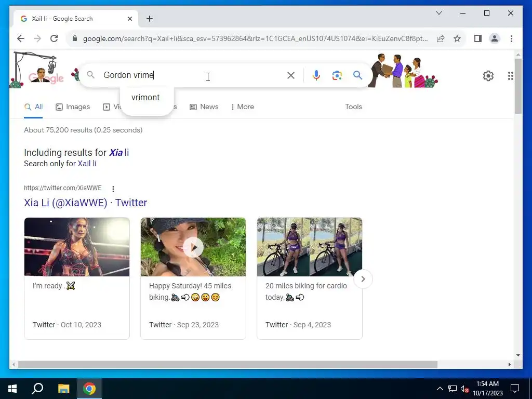This screenshot has width=532, height=399.
Task: Choose the vrimont autocomplete suggestion
Action: (x=145, y=97)
